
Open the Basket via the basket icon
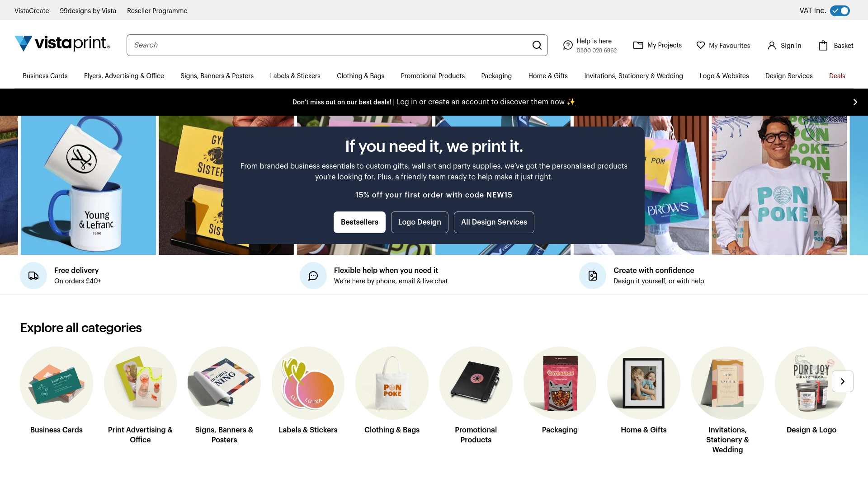click(822, 45)
